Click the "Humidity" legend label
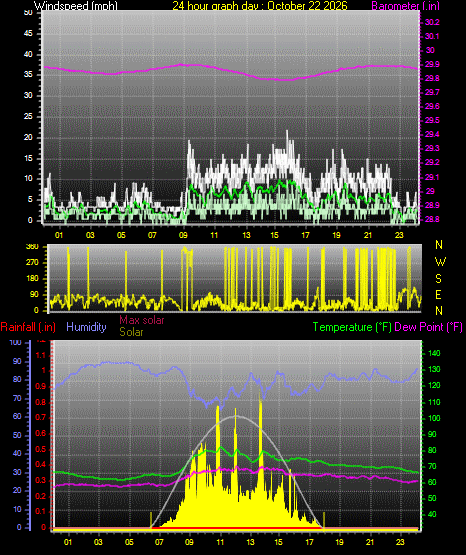 coord(86,327)
